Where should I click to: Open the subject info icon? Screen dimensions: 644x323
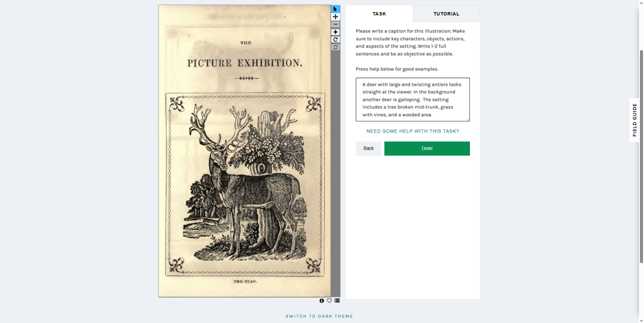coord(322,301)
